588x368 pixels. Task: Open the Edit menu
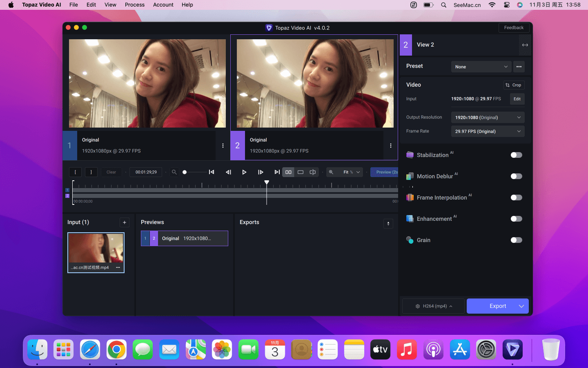point(91,5)
